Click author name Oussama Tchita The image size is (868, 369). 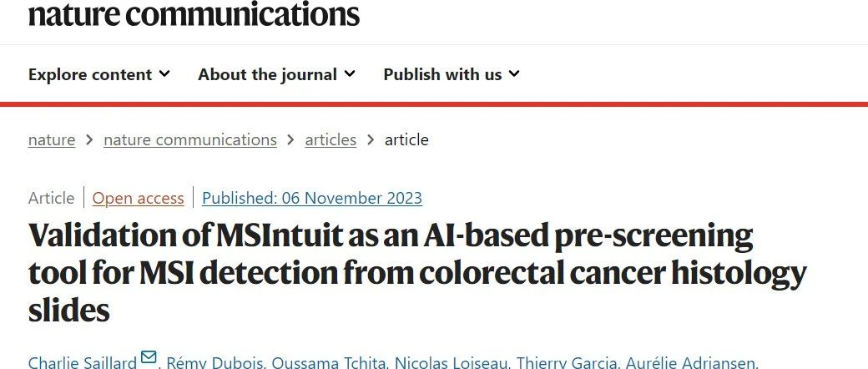(330, 363)
